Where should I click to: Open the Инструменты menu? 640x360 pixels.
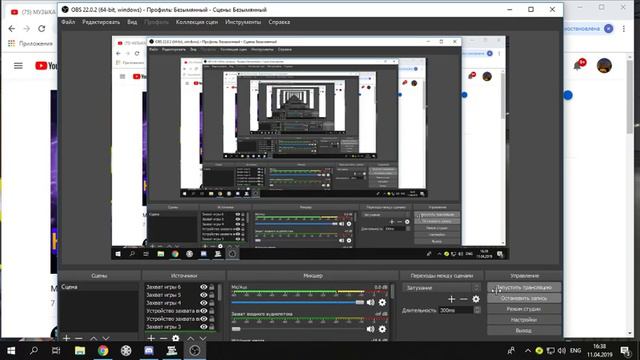(x=243, y=22)
